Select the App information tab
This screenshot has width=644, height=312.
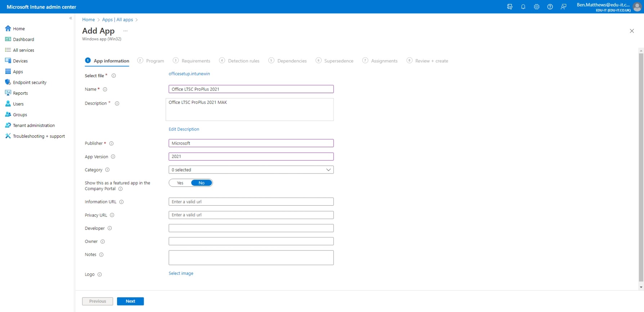(x=107, y=61)
